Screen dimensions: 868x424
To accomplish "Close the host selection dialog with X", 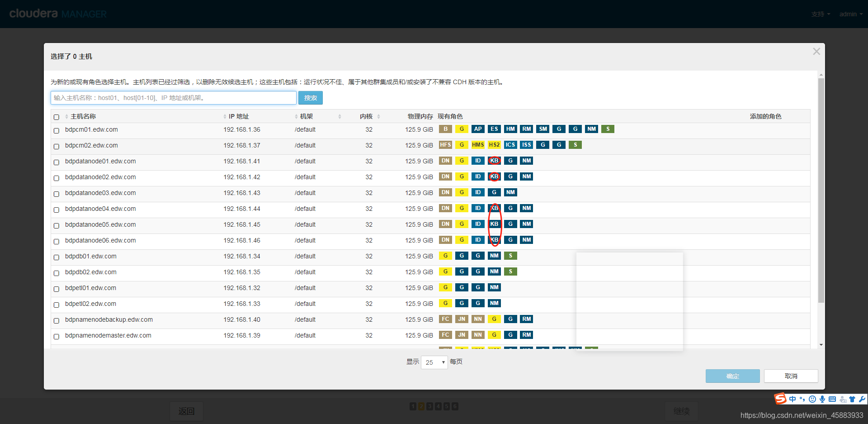I will [816, 52].
